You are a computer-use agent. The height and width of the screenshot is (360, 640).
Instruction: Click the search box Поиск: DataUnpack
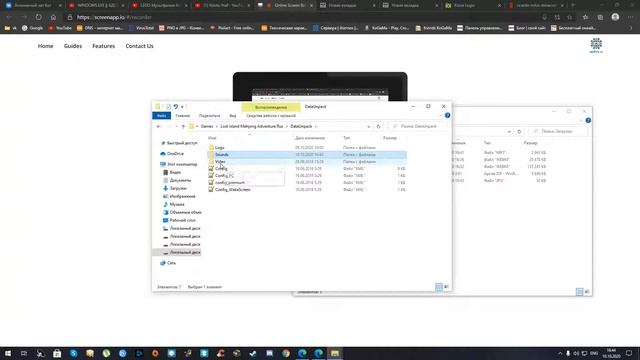[418, 127]
